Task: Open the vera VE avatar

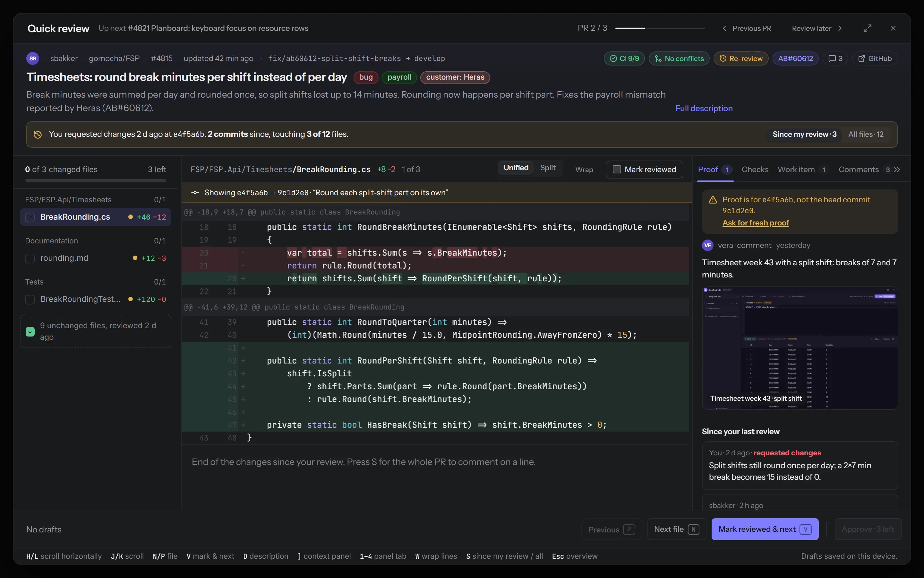Action: 708,245
